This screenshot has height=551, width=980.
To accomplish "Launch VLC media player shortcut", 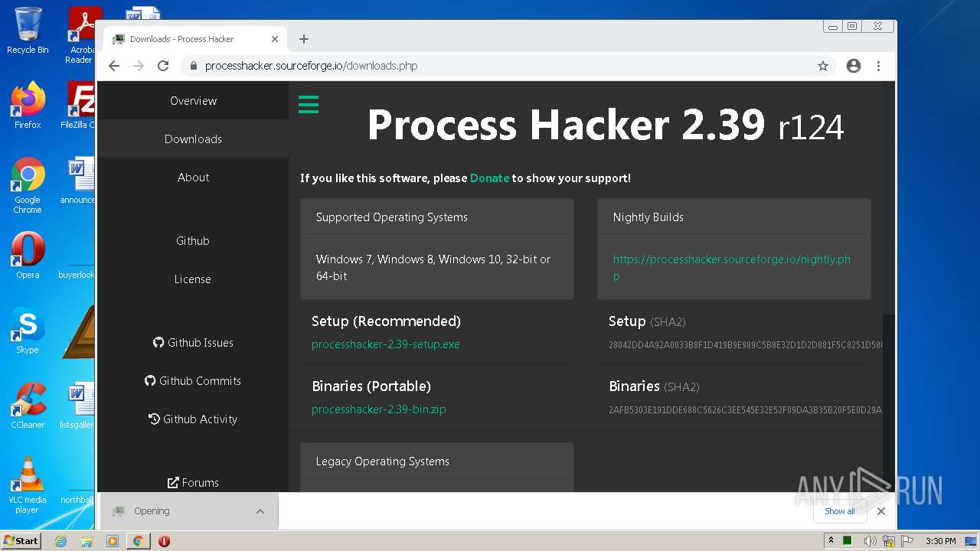I will tap(28, 485).
